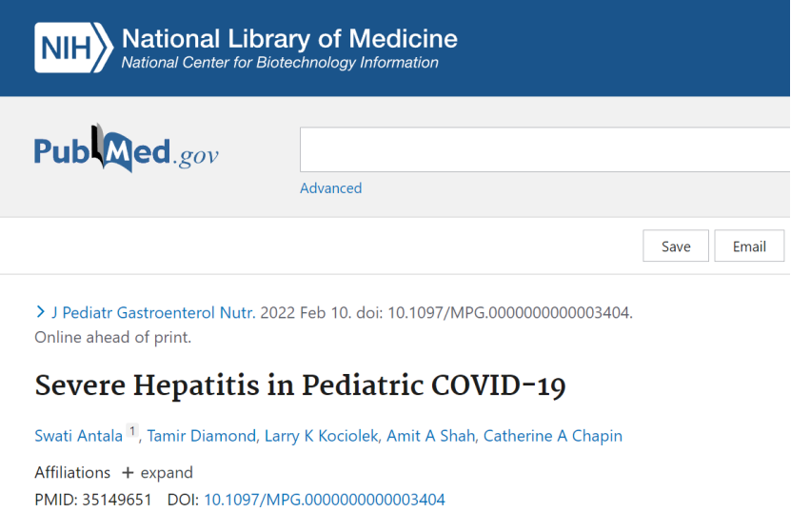The image size is (791, 532).
Task: Click author Catherine A Chapin
Action: (552, 436)
